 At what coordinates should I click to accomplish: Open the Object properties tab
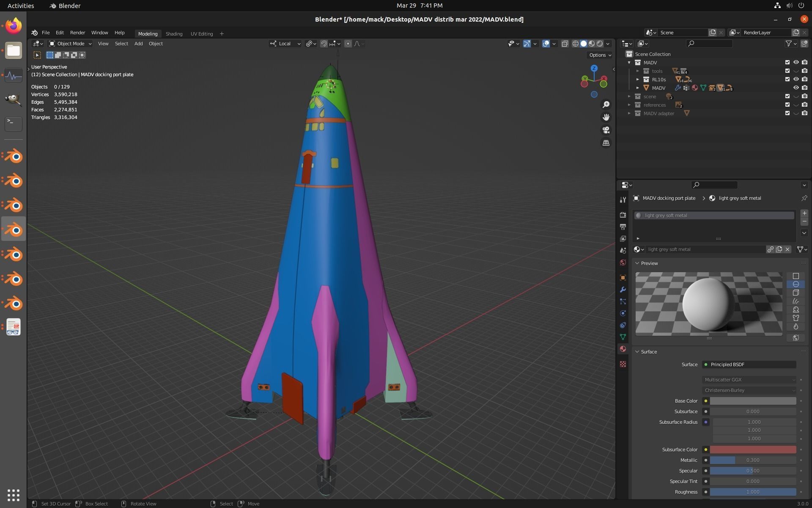pyautogui.click(x=623, y=278)
